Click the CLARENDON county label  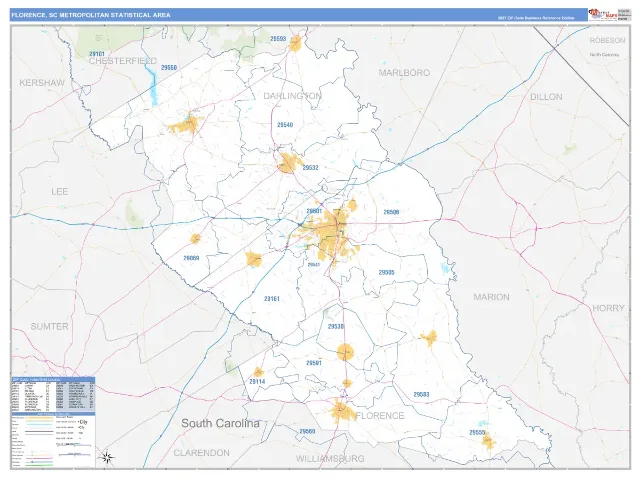pos(202,453)
